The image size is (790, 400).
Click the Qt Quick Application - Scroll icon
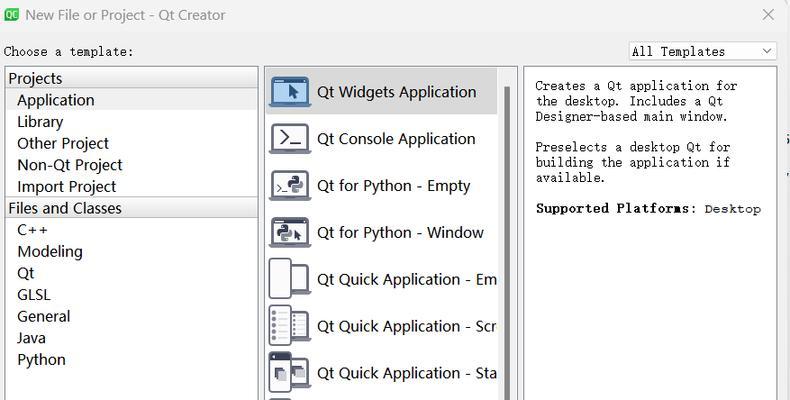click(x=290, y=325)
